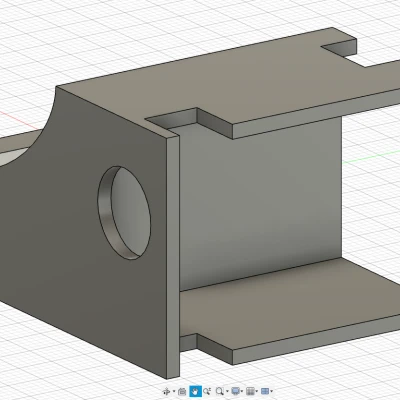Click the Look At camera icon
The image size is (400, 400).
point(182,391)
